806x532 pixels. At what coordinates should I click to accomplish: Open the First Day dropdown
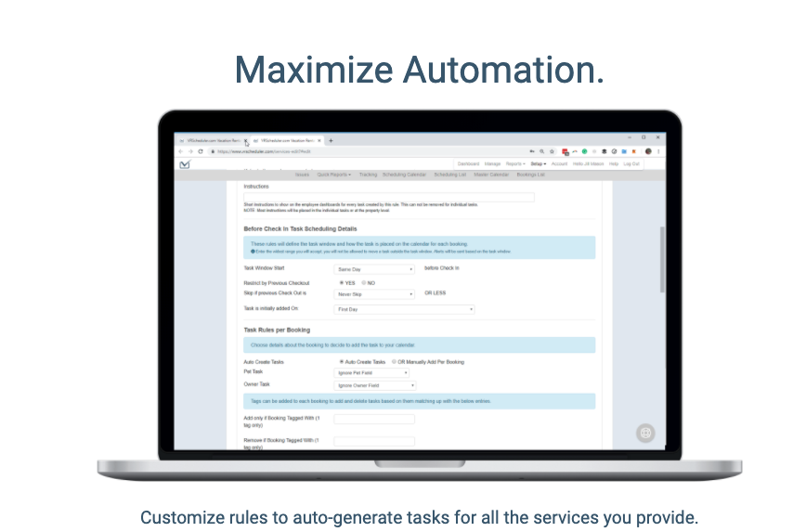coord(404,309)
